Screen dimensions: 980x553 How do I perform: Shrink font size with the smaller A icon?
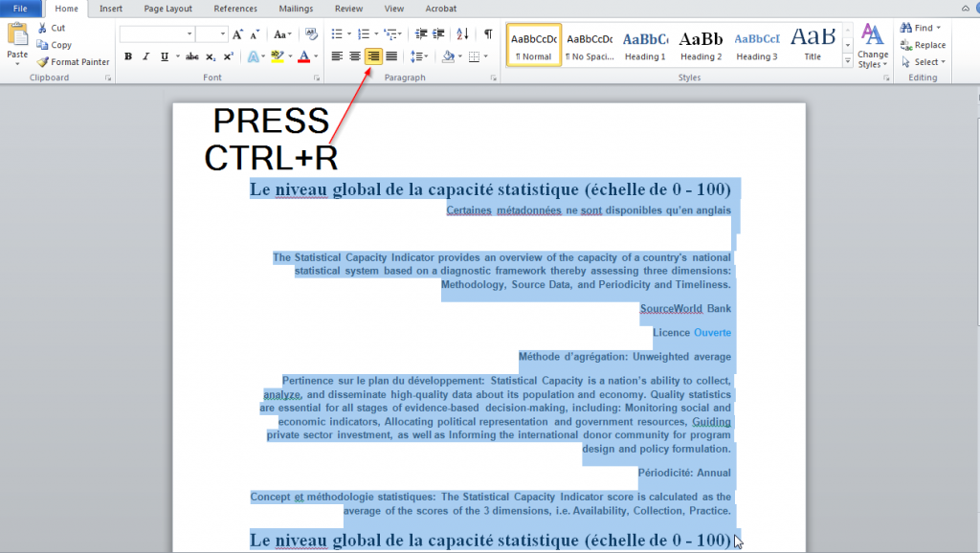[255, 34]
